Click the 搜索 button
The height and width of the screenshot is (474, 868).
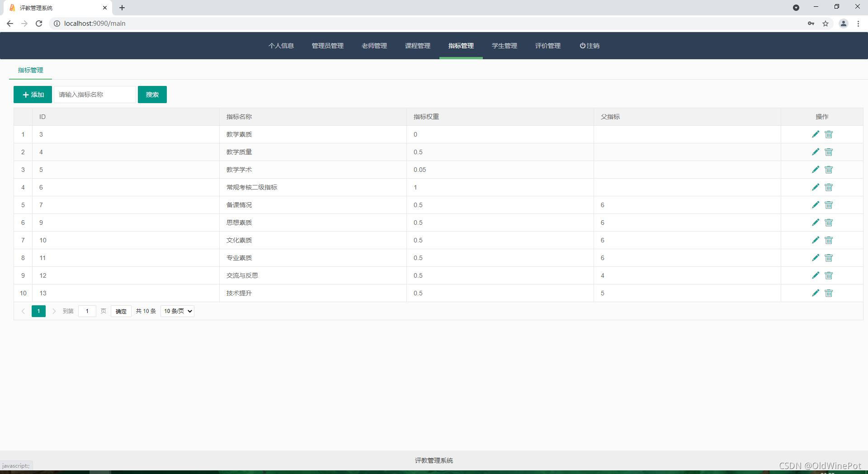(152, 95)
